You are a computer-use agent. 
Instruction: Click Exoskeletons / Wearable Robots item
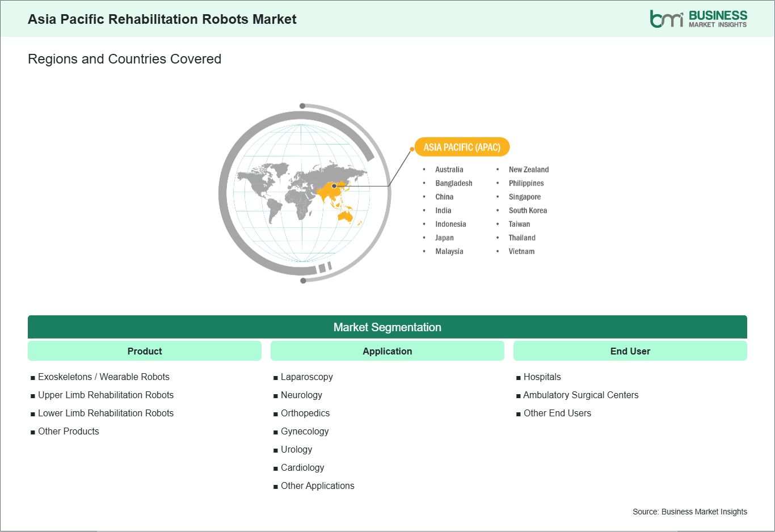pos(103,377)
